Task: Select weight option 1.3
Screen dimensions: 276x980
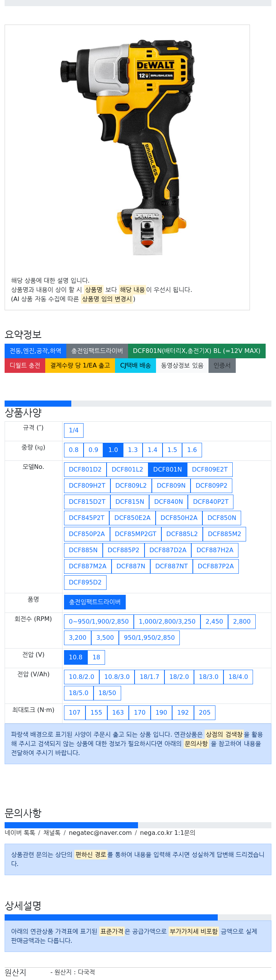Action: point(133,450)
